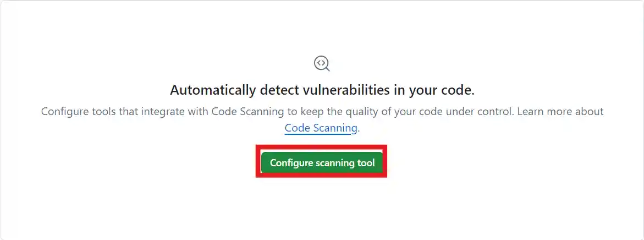The image size is (644, 240).
Task: Click the code scanning magnifier icon
Action: click(322, 64)
